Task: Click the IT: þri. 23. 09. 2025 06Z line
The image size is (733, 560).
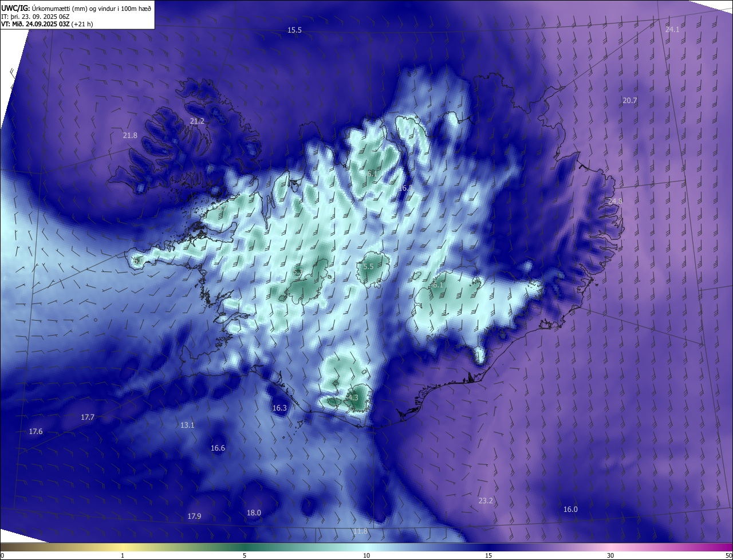Action: point(36,17)
